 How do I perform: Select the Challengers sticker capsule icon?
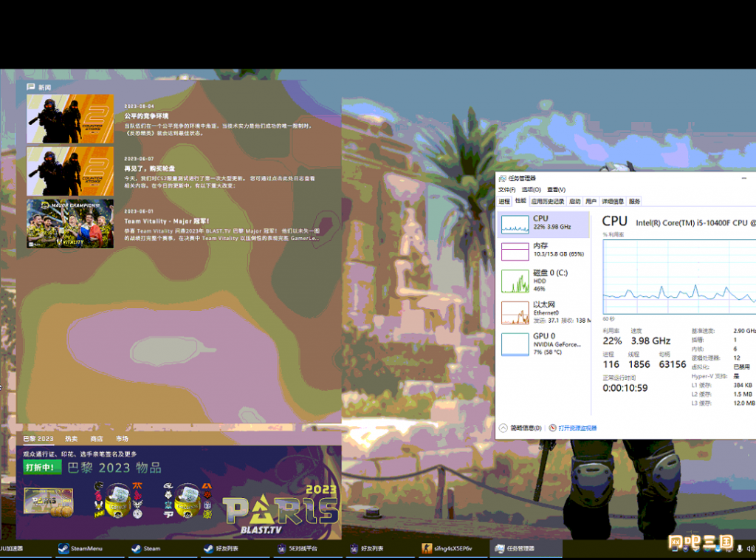(188, 500)
